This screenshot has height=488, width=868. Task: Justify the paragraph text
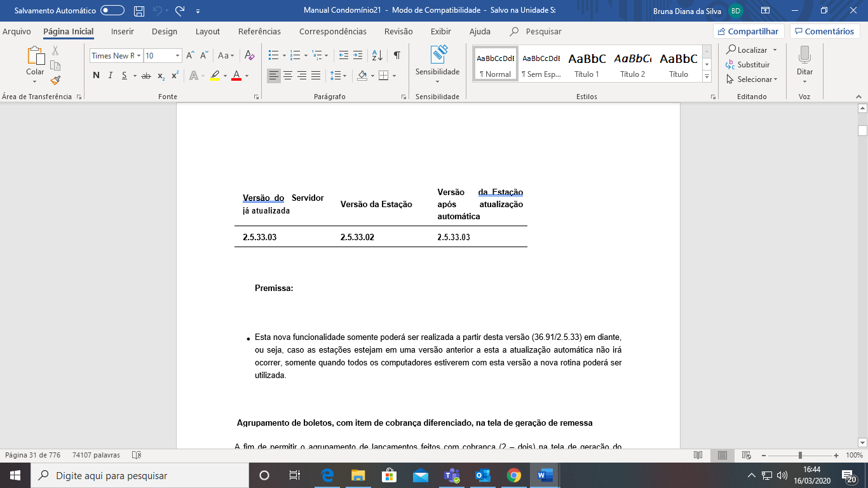[x=316, y=76]
